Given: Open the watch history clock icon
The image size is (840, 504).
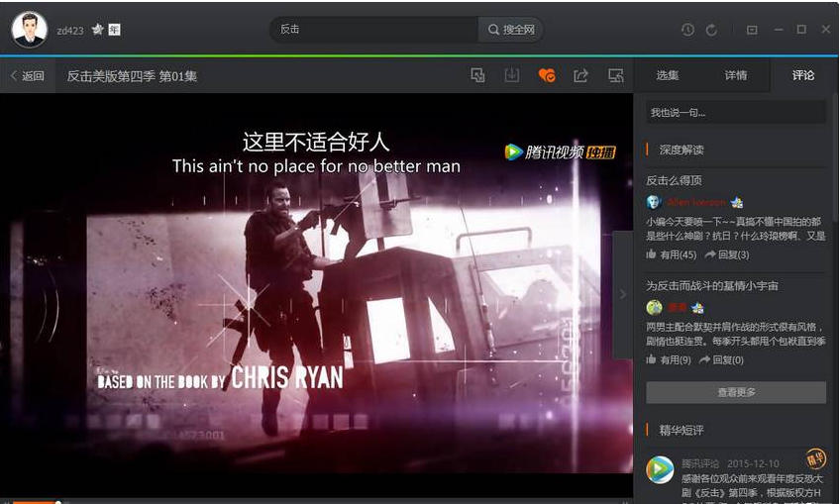Looking at the screenshot, I should click(x=687, y=30).
